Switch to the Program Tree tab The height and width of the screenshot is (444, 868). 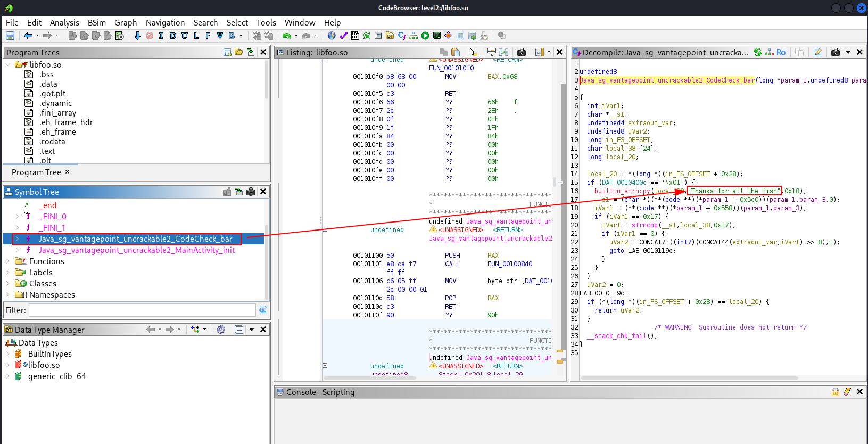pos(36,172)
